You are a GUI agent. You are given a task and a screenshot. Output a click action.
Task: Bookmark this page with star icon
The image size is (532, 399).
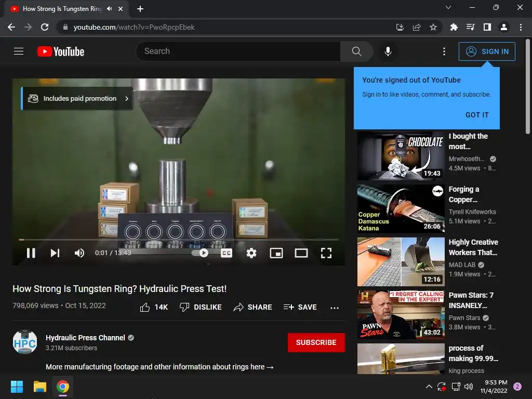pyautogui.click(x=433, y=27)
